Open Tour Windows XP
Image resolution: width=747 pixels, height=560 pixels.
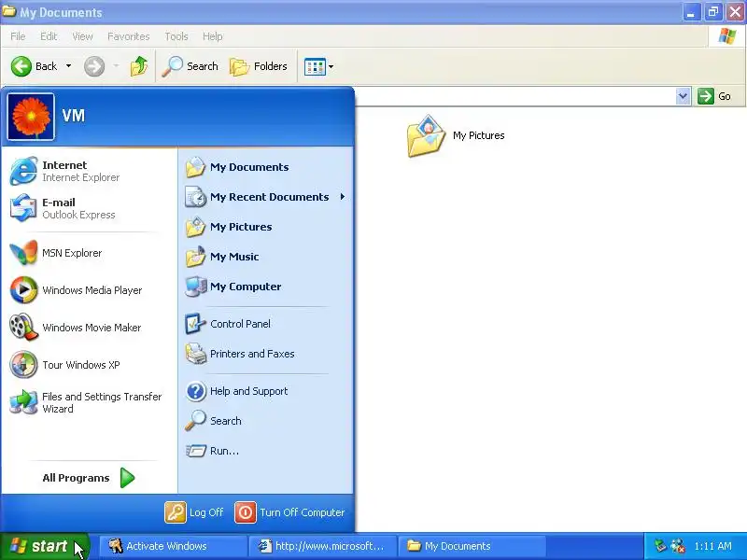[89, 365]
